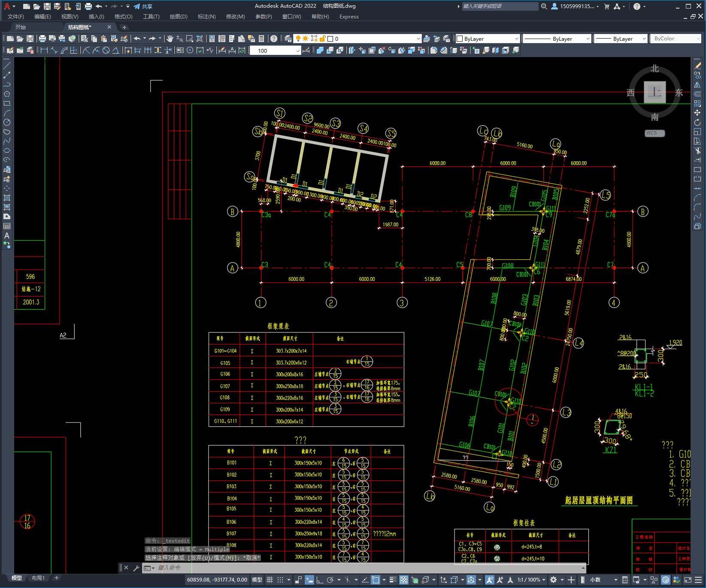Image resolution: width=706 pixels, height=588 pixels.
Task: Click the Zoom Window icon
Action: click(190, 39)
